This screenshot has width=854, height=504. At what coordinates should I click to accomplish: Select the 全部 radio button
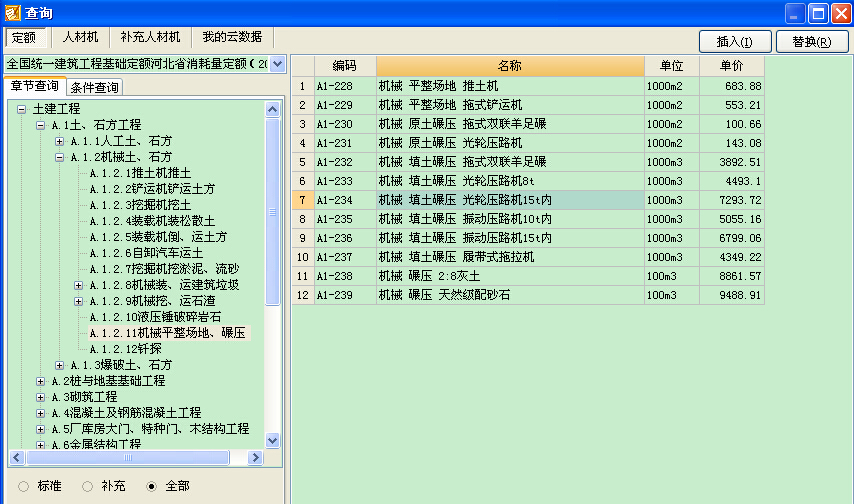pyautogui.click(x=152, y=487)
